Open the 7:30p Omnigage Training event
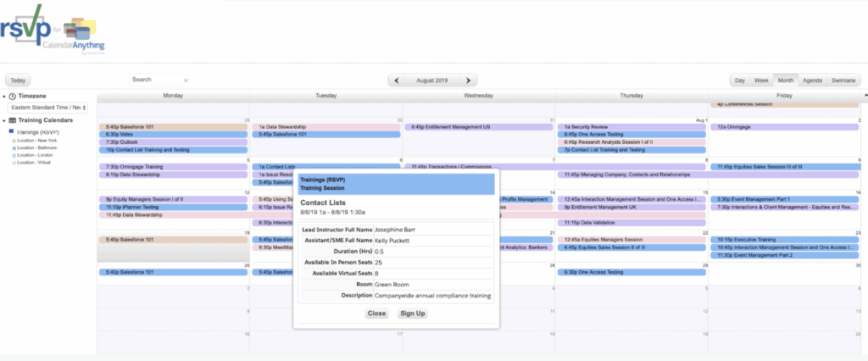The width and height of the screenshot is (868, 361). coord(173,167)
